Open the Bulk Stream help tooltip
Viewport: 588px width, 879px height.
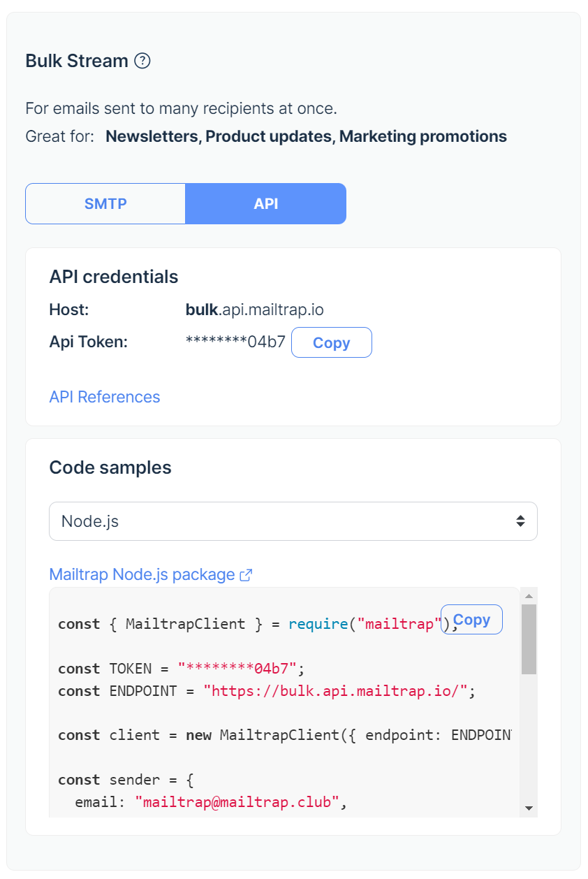(x=142, y=61)
